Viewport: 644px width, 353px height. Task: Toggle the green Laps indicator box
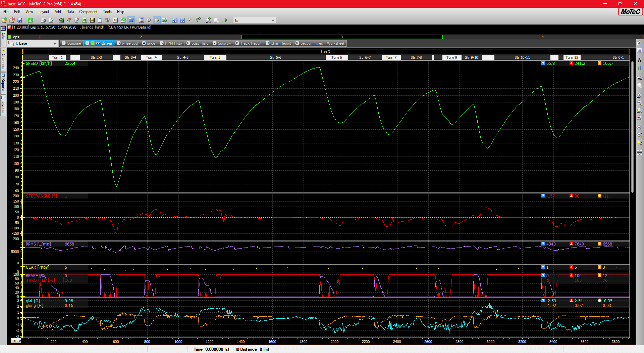click(x=9, y=37)
